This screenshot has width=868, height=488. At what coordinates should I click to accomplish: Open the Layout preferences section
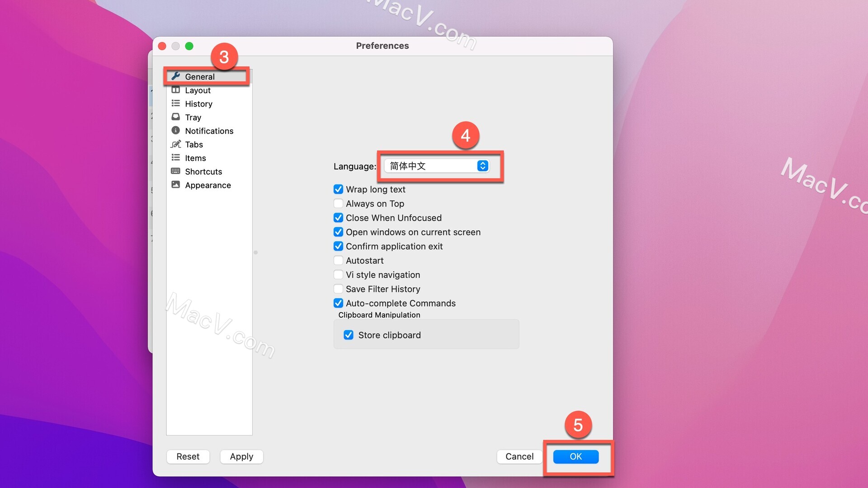click(198, 90)
